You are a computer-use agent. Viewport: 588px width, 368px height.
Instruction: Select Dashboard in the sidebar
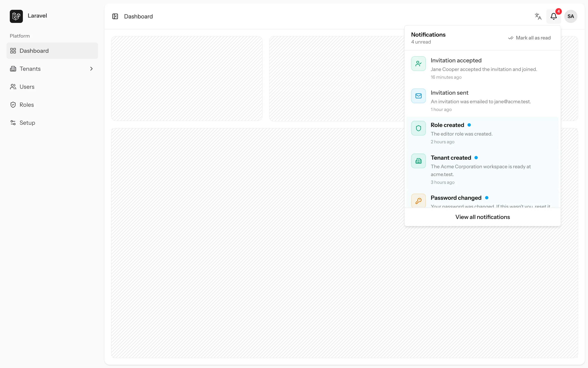(52, 51)
